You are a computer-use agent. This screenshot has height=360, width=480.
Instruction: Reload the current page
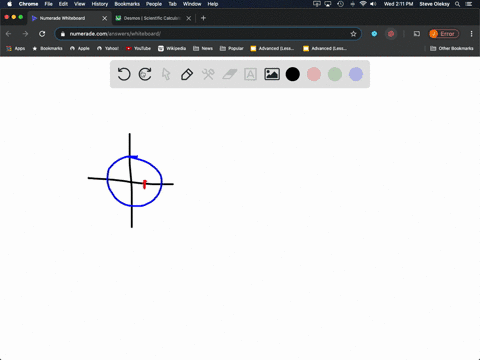pyautogui.click(x=42, y=34)
